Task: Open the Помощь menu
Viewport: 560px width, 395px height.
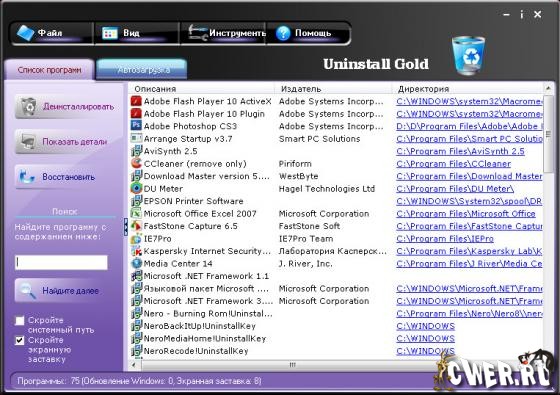Action: (308, 33)
